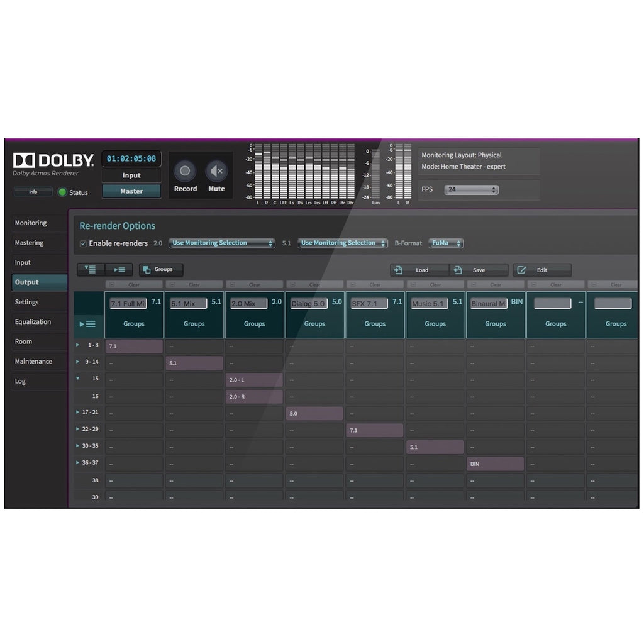Image resolution: width=644 pixels, height=644 pixels.
Task: Click the Binaural Mix name field
Action: point(489,304)
